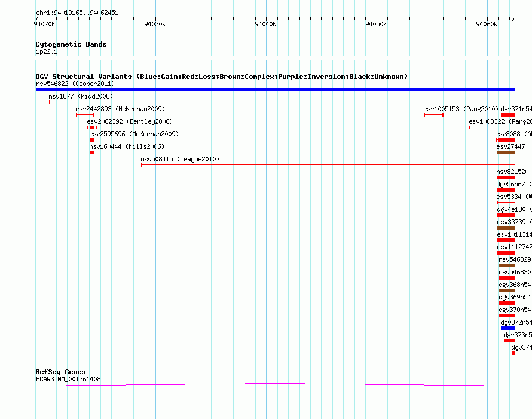Open the nsv546822 (Cooper2011) variant label
The image size is (532, 419).
[x=75, y=84]
